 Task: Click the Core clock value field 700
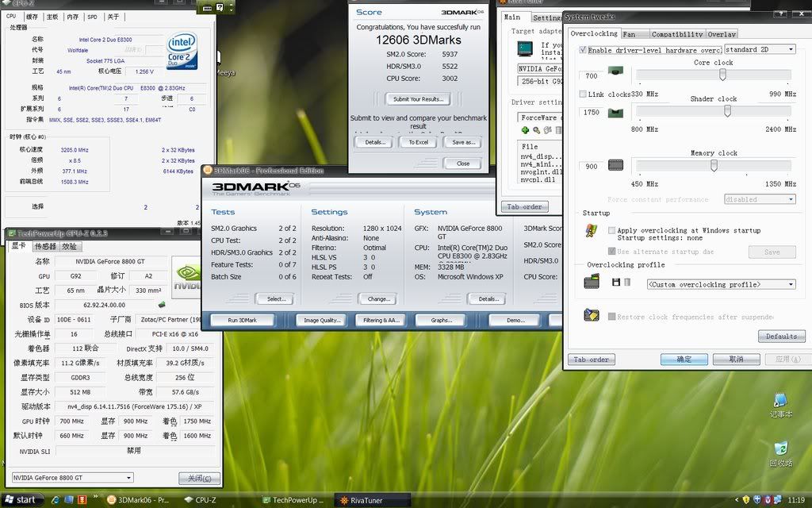(591, 75)
